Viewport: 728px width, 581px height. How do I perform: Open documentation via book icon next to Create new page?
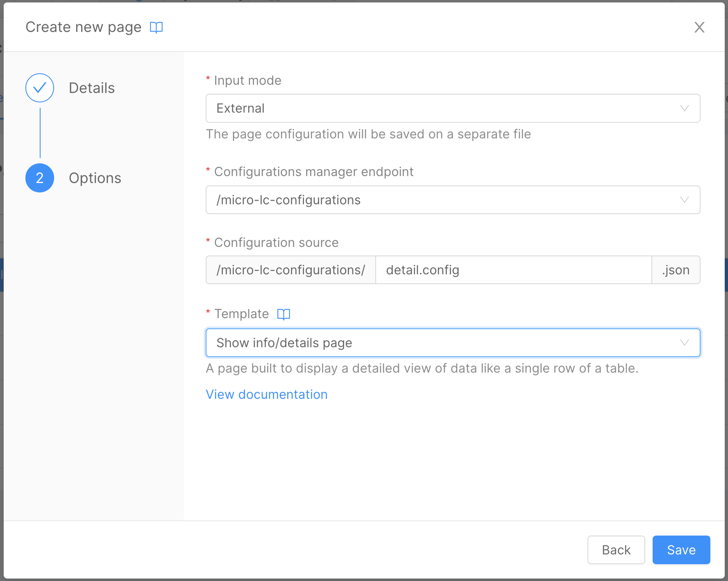(156, 27)
